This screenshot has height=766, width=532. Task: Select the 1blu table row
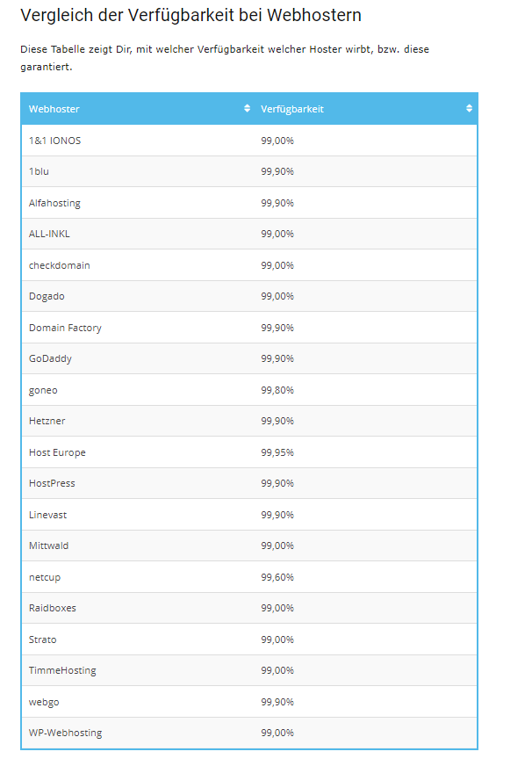pyautogui.click(x=249, y=171)
